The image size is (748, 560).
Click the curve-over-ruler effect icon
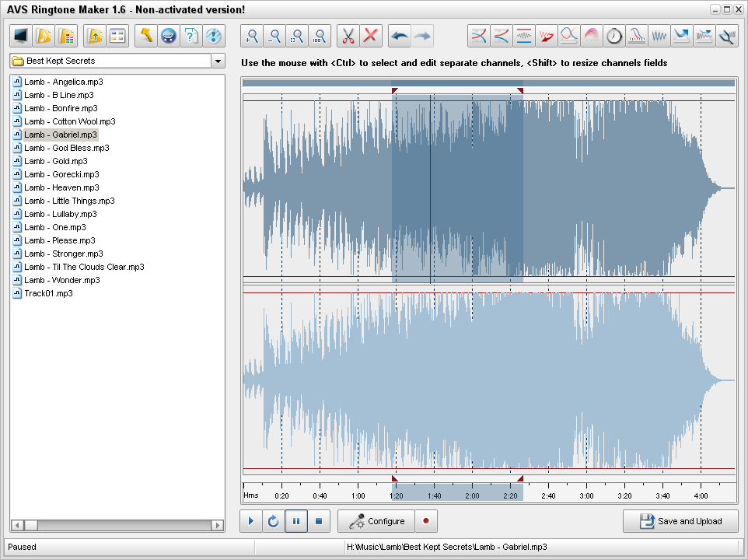(637, 36)
